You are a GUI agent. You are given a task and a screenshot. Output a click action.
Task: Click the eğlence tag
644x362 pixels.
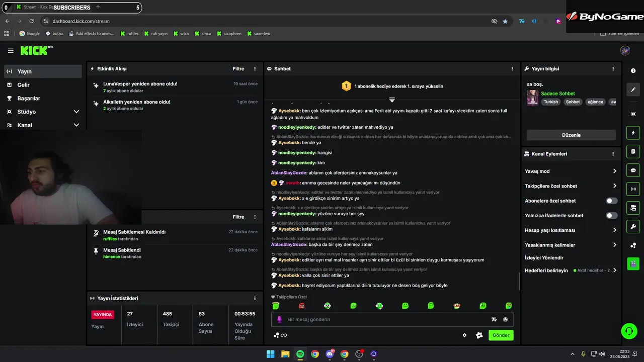[595, 102]
